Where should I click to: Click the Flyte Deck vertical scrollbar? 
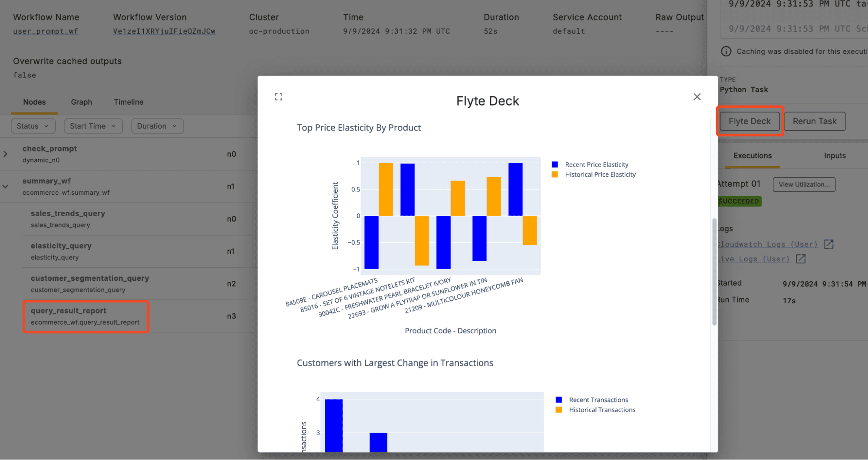coord(714,272)
